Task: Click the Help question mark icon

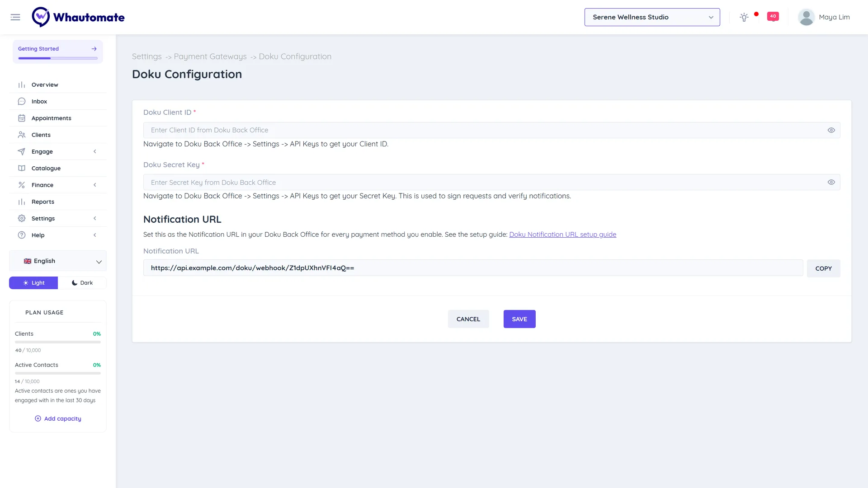Action: [x=22, y=235]
